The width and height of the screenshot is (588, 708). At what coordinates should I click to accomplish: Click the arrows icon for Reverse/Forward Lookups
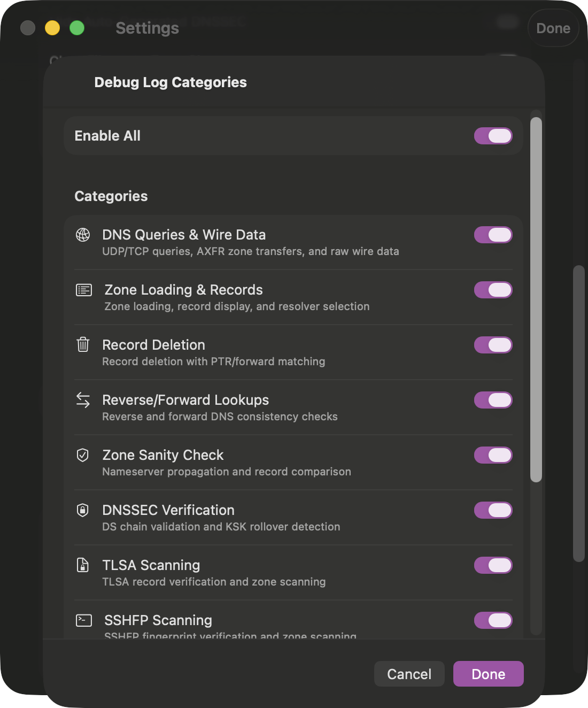click(x=83, y=400)
